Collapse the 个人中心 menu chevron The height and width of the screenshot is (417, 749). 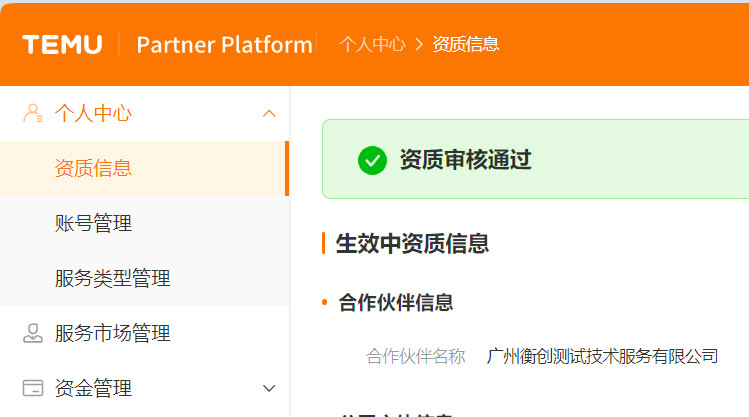(268, 113)
